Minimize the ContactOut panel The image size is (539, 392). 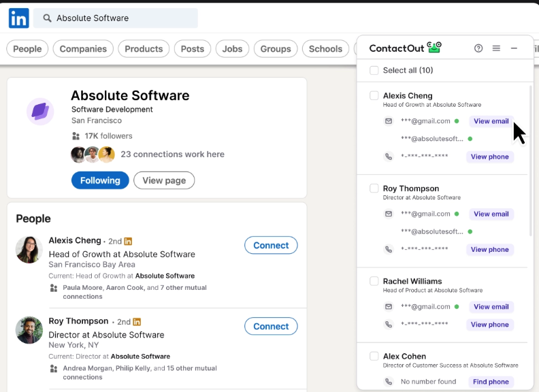(514, 48)
